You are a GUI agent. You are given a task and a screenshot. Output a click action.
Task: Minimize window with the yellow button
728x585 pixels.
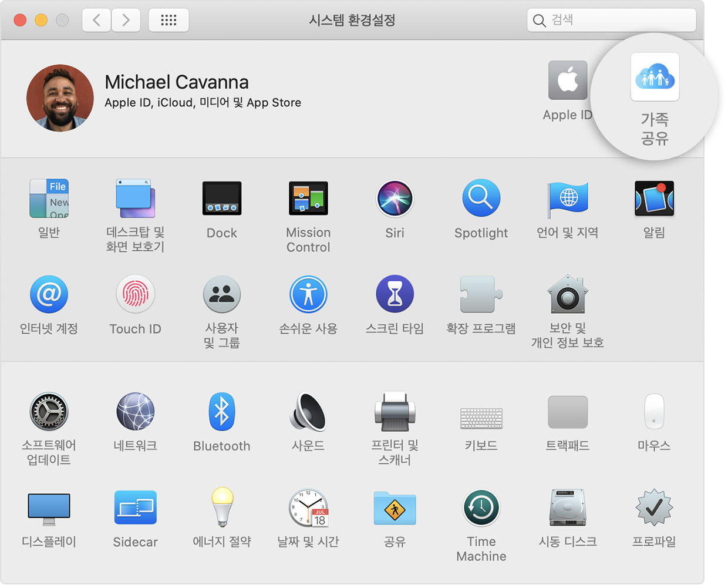tap(41, 20)
